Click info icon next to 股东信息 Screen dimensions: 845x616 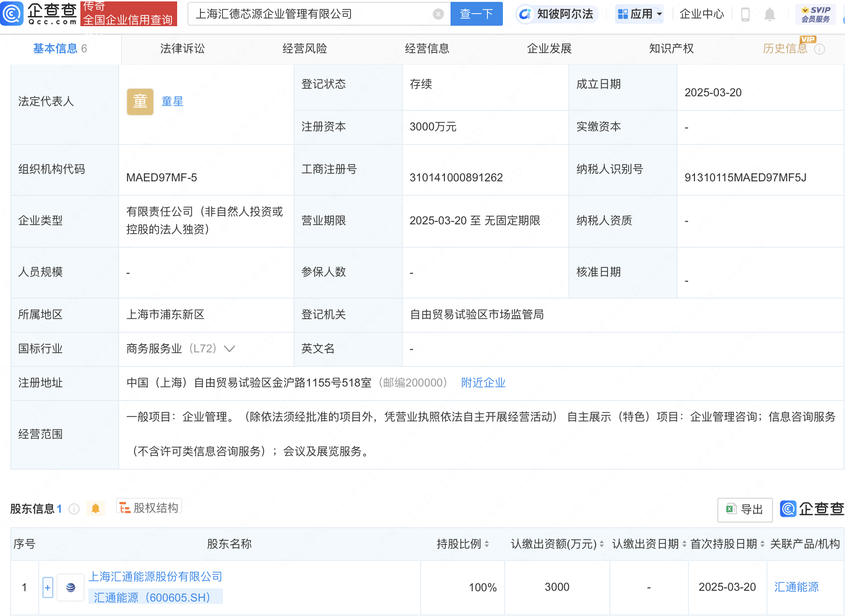(74, 509)
